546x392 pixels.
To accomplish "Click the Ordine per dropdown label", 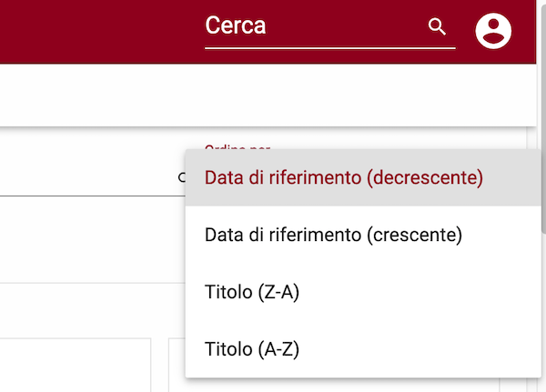I will 238,147.
